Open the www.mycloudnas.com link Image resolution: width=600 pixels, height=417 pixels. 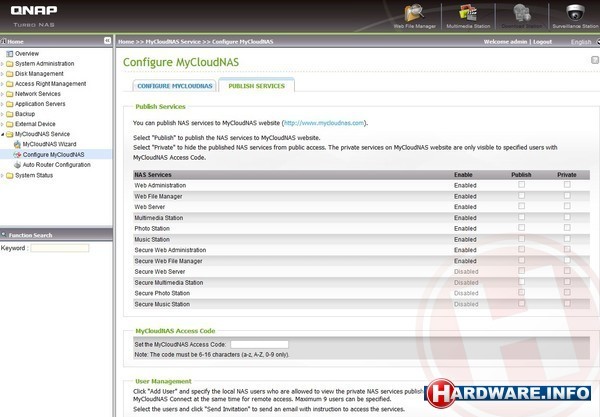click(324, 123)
